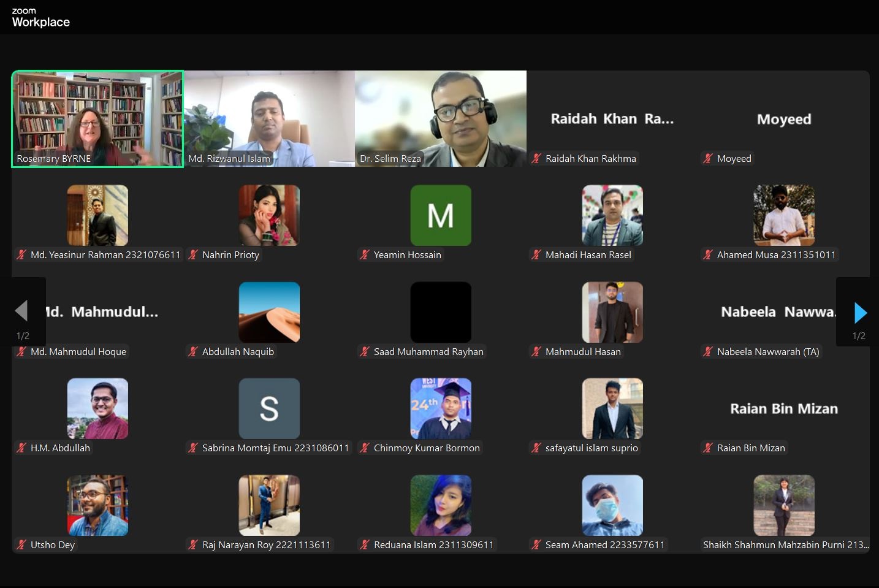This screenshot has height=588, width=879.
Task: Select Dr. Selim Reza's video tile
Action: 441,119
